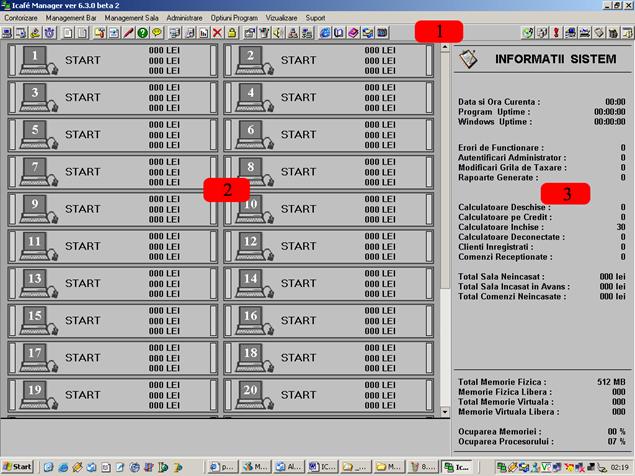Click the yellow padlock toolbar icon
This screenshot has height=476, width=635.
[231, 33]
